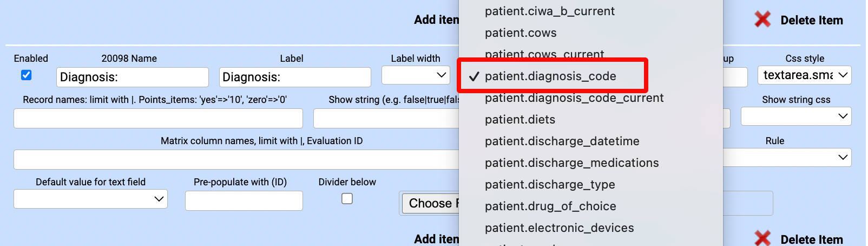The width and height of the screenshot is (868, 246).
Task: Click the Matrix column names input field
Action: click(236, 159)
